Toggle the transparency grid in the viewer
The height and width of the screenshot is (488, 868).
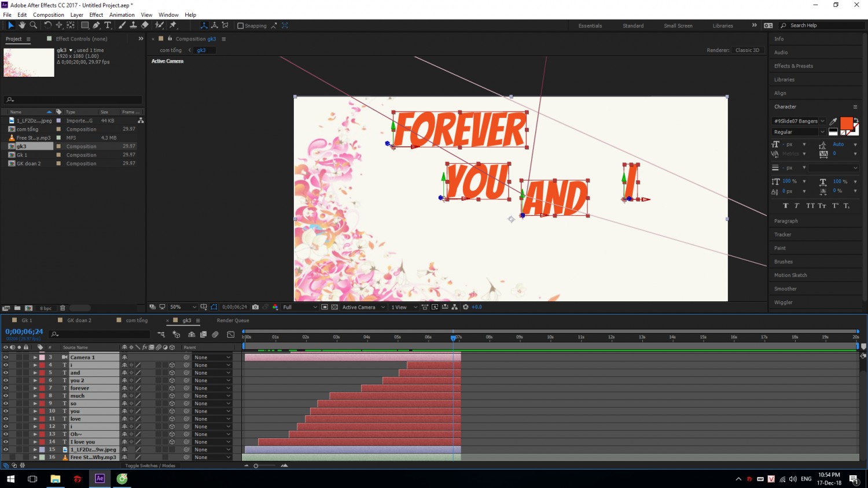tap(334, 307)
